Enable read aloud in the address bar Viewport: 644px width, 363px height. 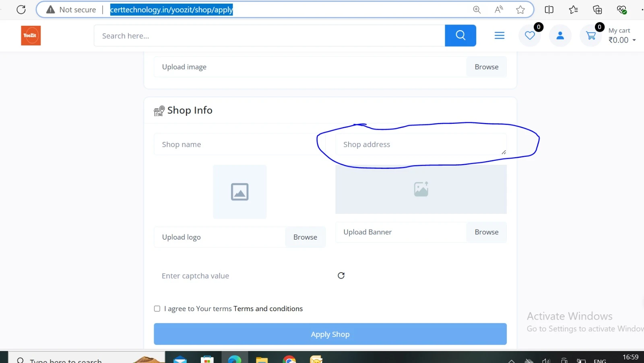point(498,9)
